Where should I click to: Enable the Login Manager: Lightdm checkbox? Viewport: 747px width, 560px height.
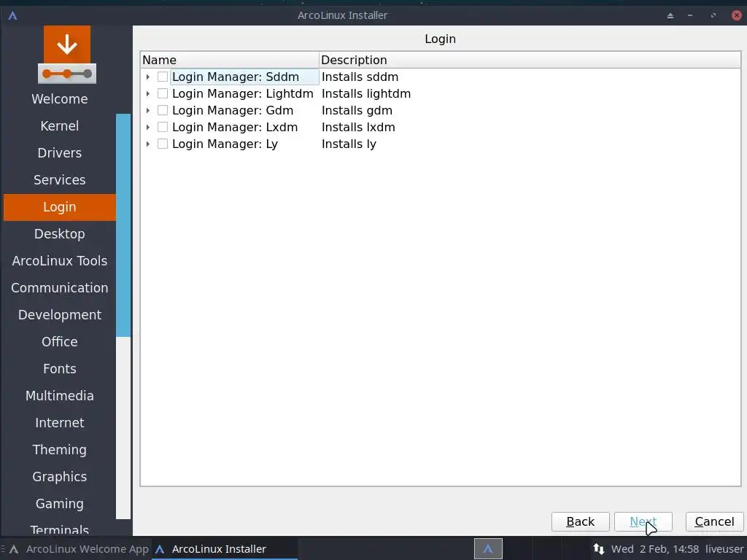163,93
